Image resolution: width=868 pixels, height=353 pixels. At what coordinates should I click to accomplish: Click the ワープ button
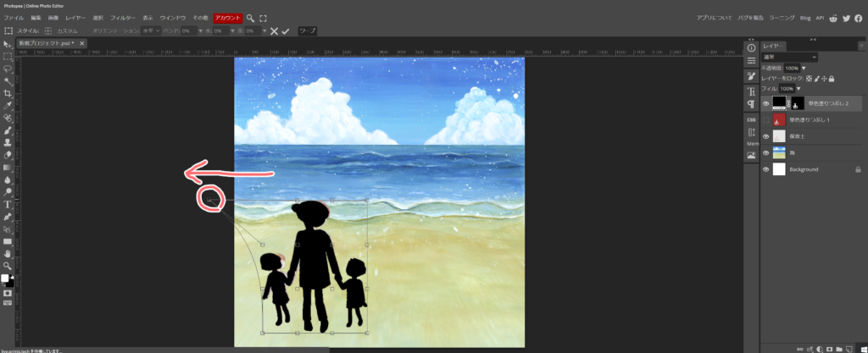[306, 30]
